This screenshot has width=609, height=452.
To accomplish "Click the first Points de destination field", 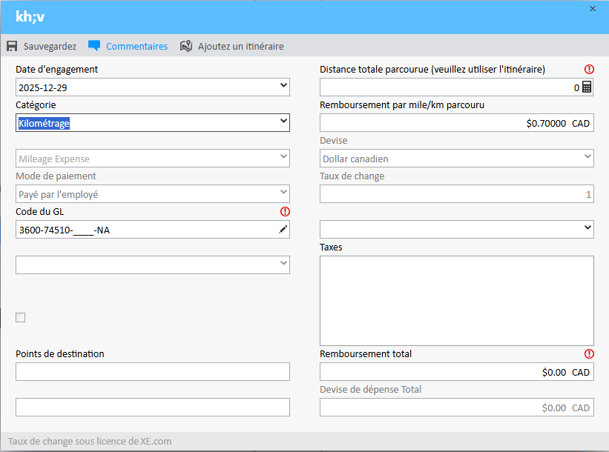I will click(x=153, y=372).
